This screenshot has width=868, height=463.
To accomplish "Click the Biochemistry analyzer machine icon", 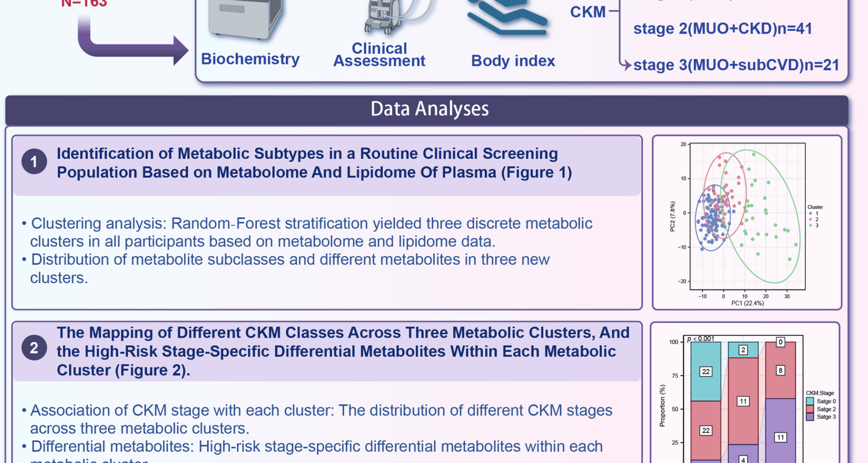I will [x=245, y=18].
